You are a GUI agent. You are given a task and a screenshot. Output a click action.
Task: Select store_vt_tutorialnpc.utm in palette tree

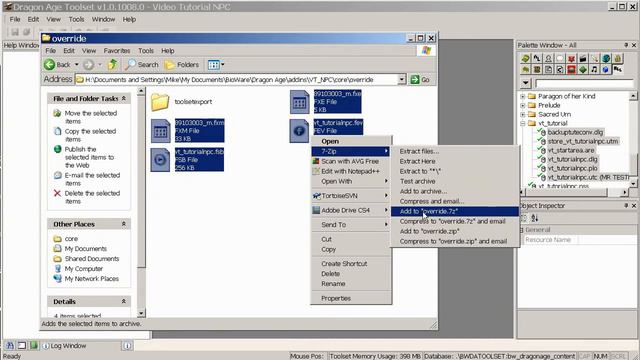583,141
